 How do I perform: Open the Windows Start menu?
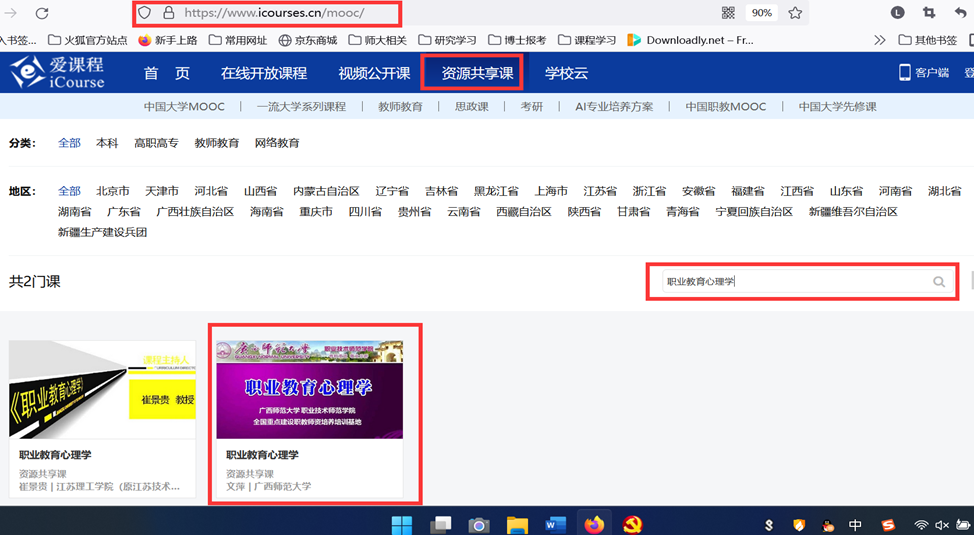coord(402,525)
